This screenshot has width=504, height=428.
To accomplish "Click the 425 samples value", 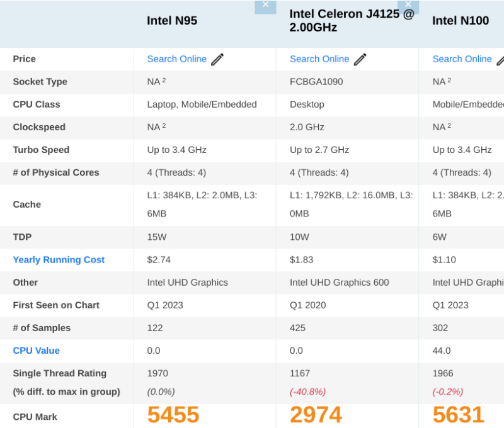I will tap(297, 328).
